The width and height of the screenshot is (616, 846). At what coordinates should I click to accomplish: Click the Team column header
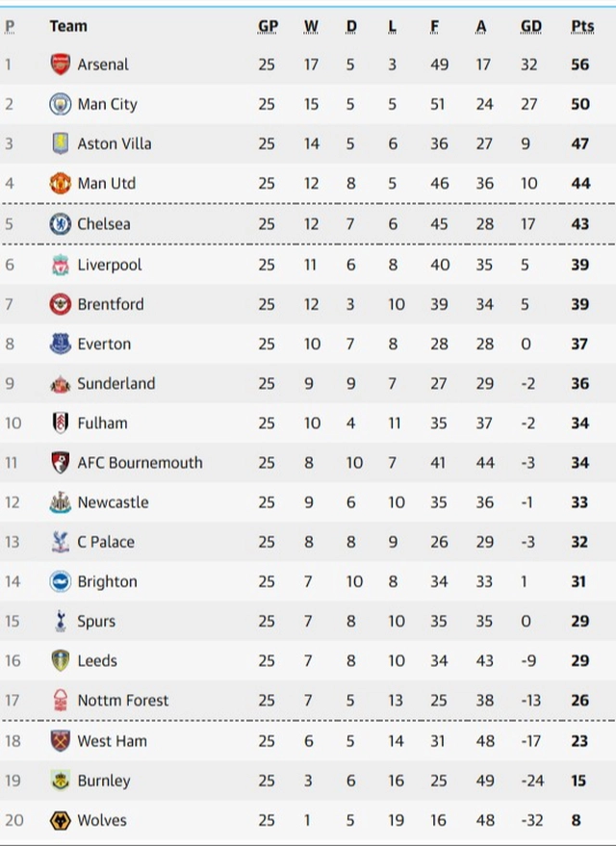pos(68,26)
